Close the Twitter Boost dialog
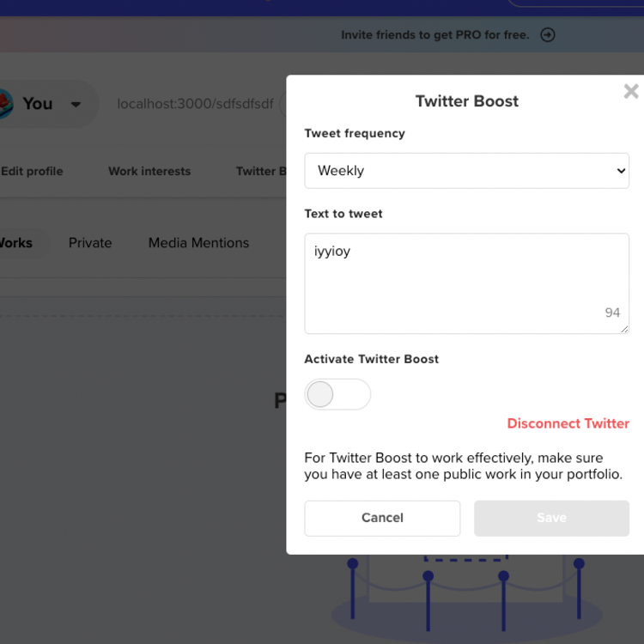The width and height of the screenshot is (644, 644). pos(631,91)
